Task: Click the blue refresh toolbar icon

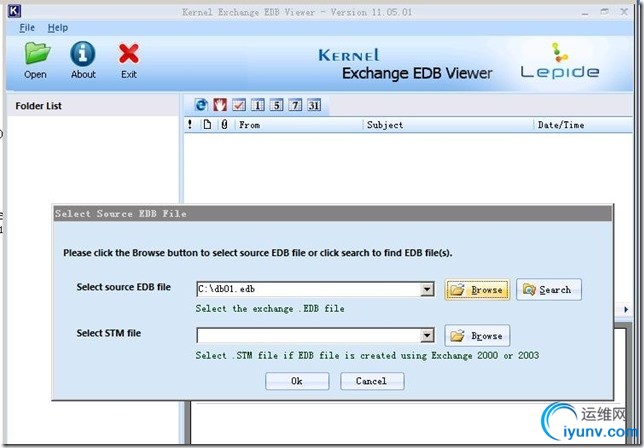Action: click(201, 105)
